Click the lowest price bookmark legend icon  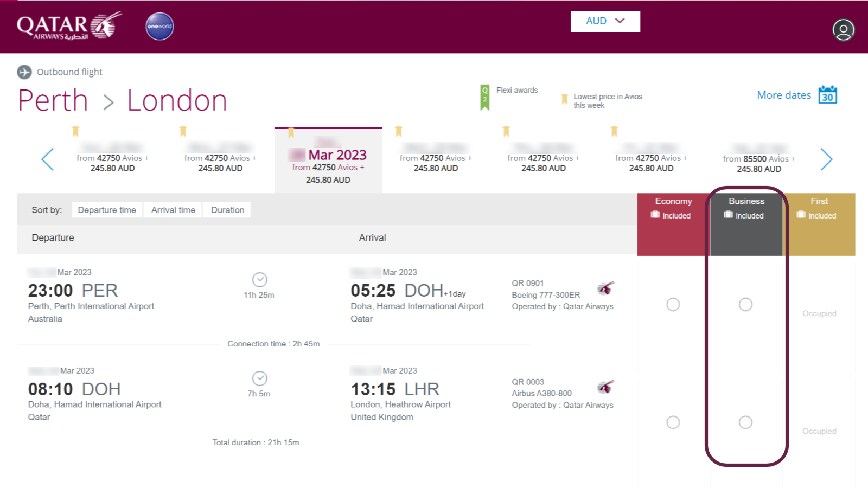coord(564,99)
